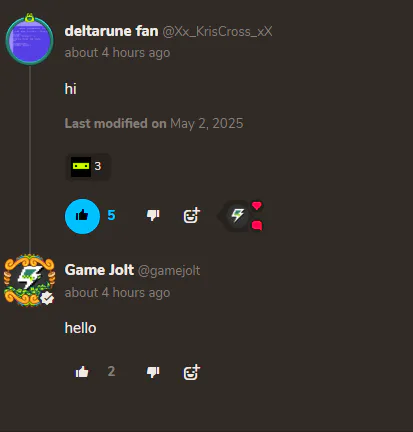Like Game Jolt's "hello" reply

(82, 372)
